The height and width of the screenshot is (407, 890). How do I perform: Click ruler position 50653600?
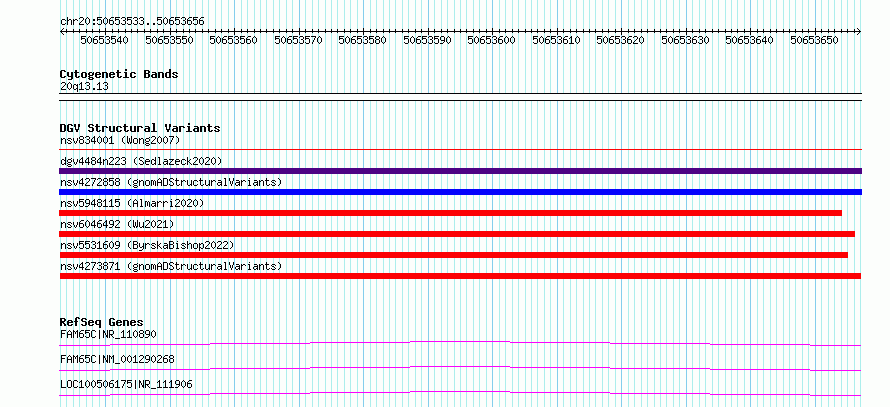pyautogui.click(x=492, y=40)
